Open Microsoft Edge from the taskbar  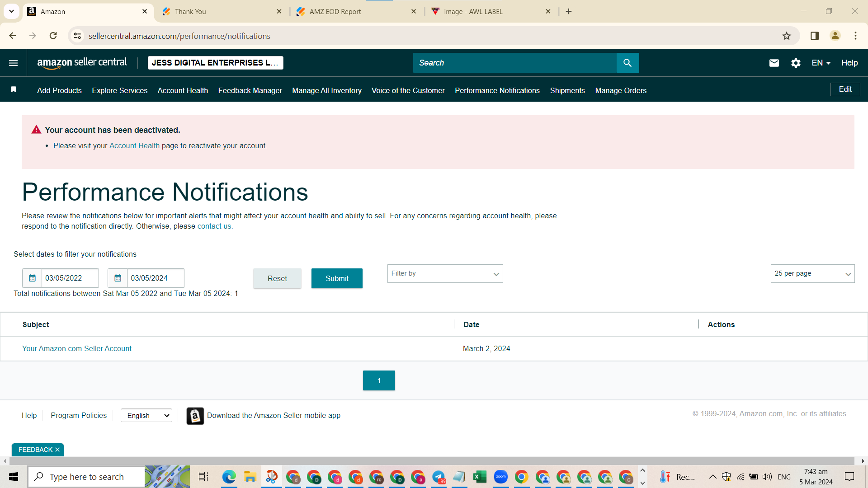(x=229, y=477)
